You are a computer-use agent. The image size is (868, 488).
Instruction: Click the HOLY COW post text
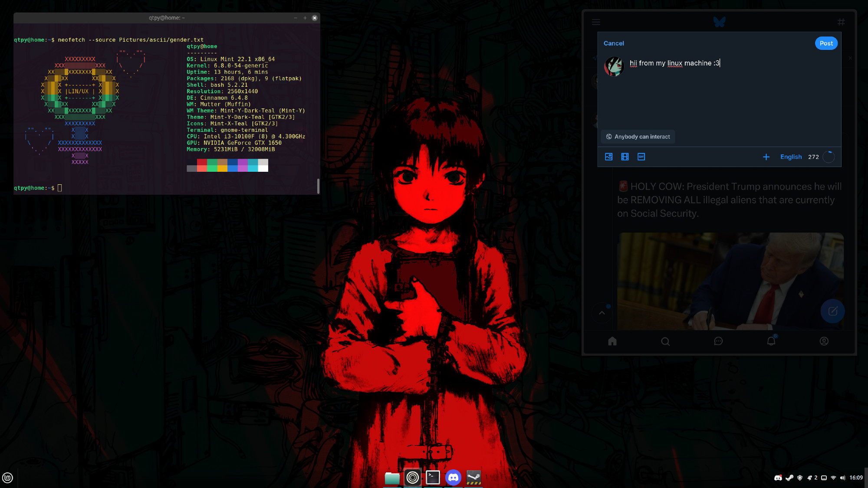(729, 200)
